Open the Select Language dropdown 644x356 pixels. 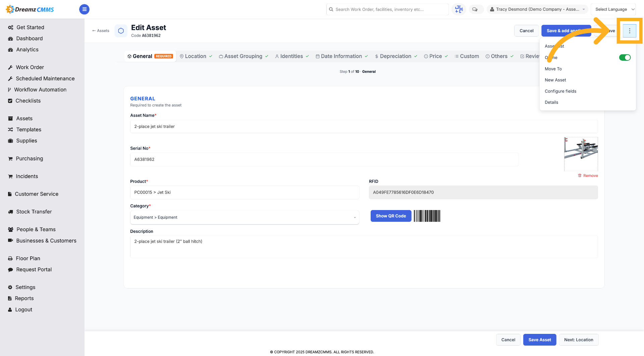pyautogui.click(x=613, y=9)
